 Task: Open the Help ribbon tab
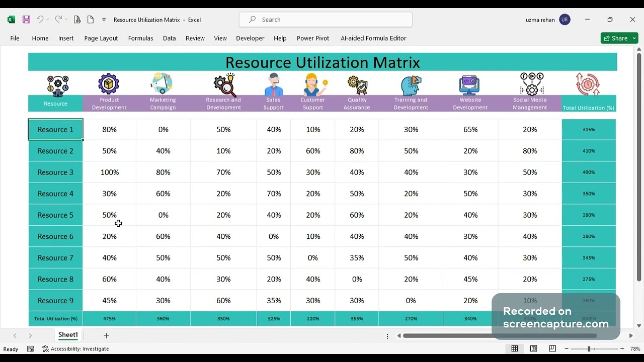pyautogui.click(x=280, y=38)
